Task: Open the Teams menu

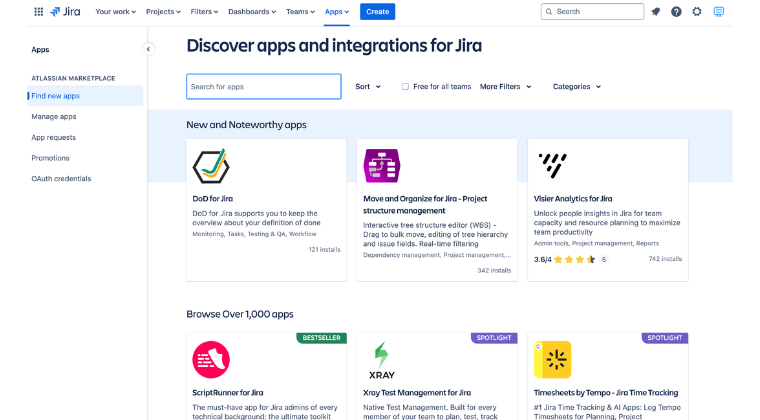Action: tap(300, 12)
